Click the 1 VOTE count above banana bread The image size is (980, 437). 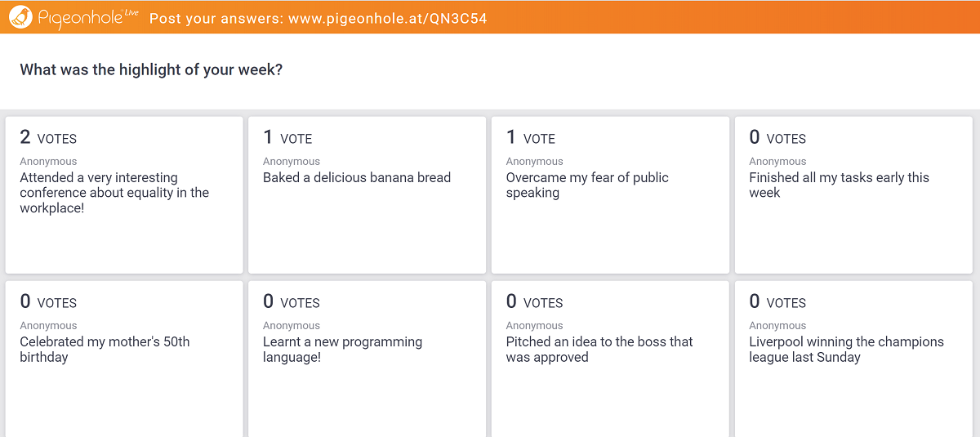tap(287, 138)
